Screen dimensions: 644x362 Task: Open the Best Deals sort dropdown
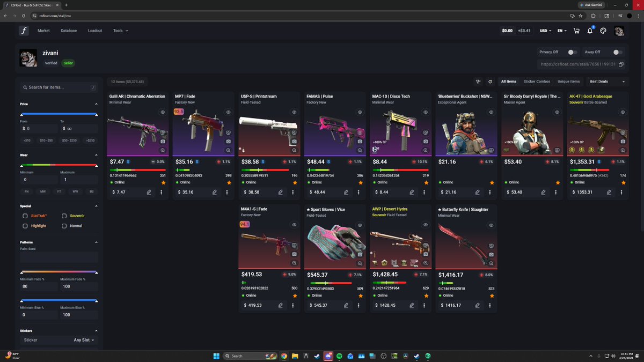point(608,82)
